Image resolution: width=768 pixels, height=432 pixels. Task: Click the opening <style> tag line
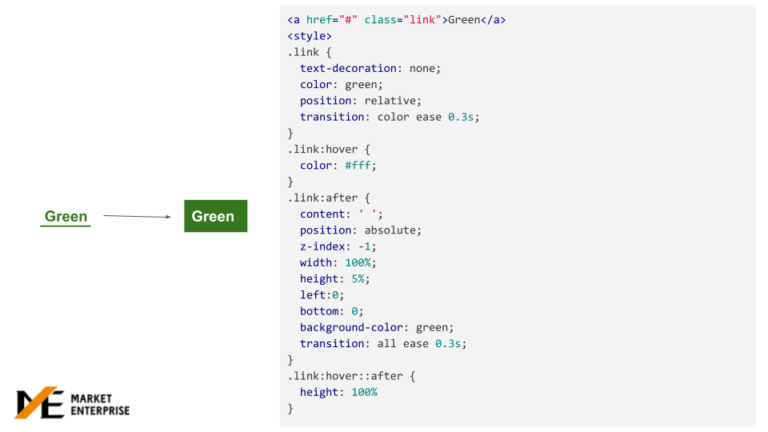coord(309,36)
